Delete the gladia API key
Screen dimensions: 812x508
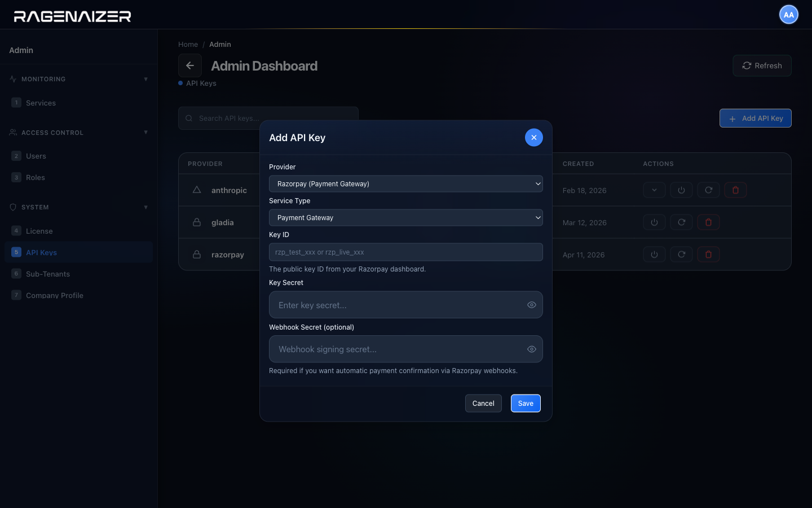click(x=708, y=222)
